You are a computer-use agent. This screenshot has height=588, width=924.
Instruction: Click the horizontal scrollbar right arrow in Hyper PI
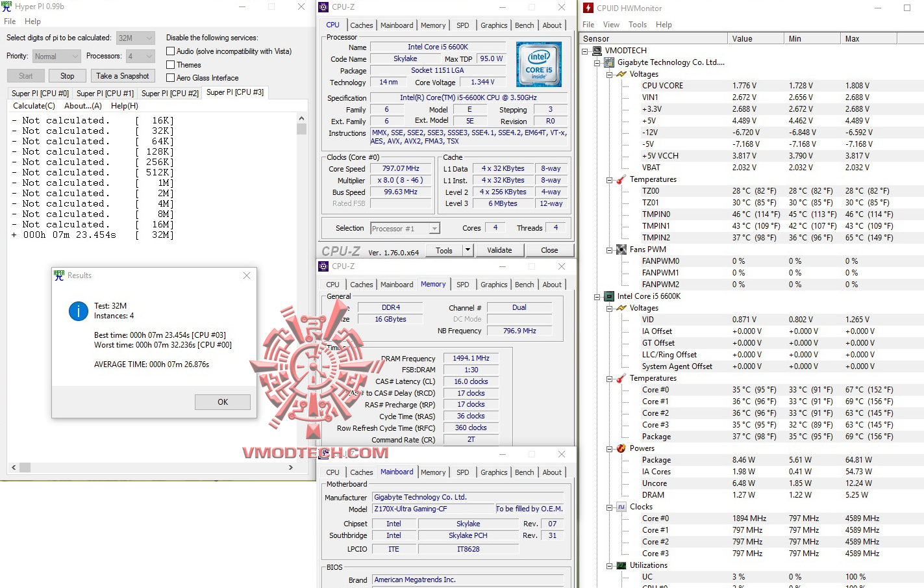[x=291, y=467]
